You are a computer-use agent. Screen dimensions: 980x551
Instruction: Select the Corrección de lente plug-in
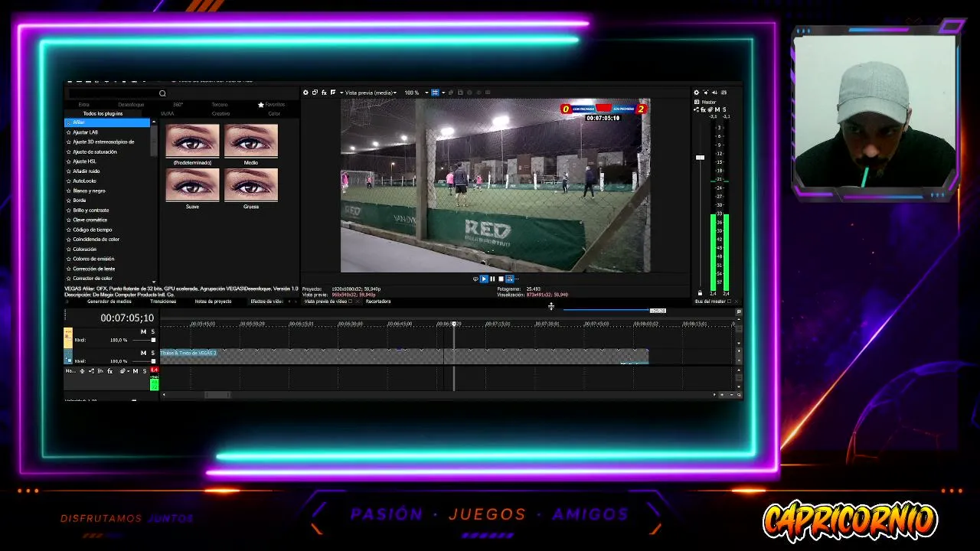click(107, 269)
